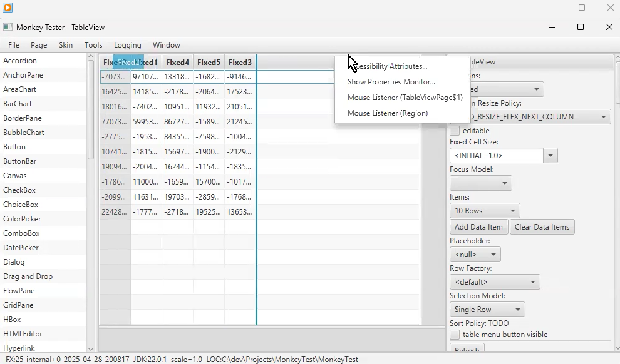Screen dimensions: 620x364
Task: Click the Monkey Tester window icon
Action: [x=8, y=28]
